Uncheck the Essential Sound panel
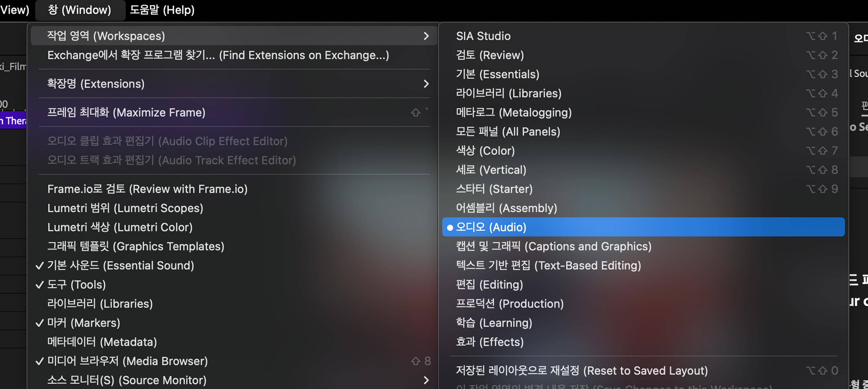 click(x=120, y=266)
